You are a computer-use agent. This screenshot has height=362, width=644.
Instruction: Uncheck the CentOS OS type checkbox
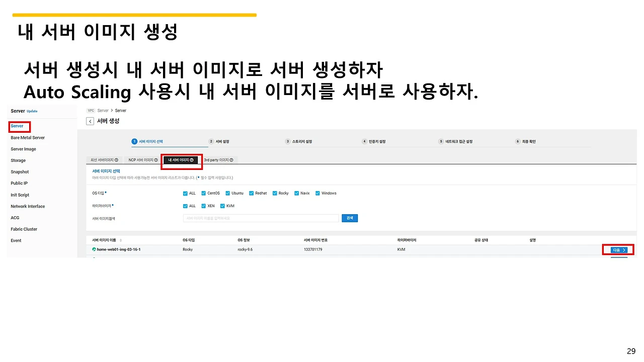[203, 193]
